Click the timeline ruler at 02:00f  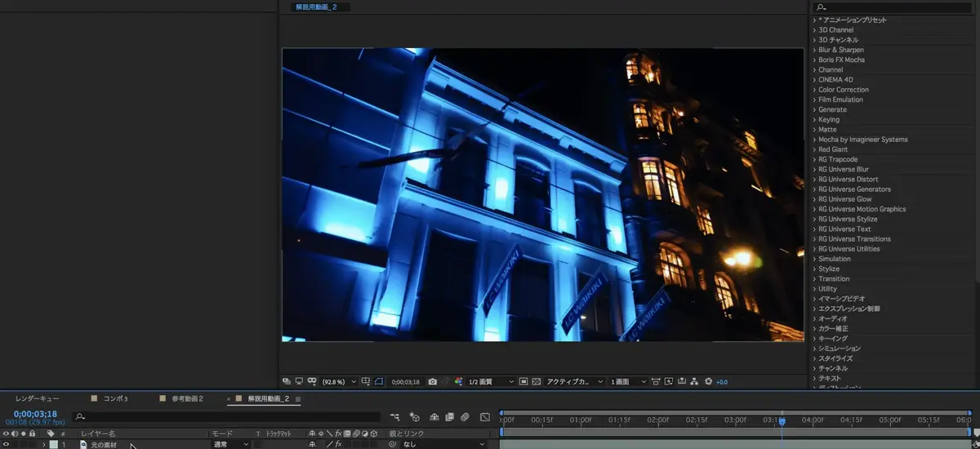pyautogui.click(x=657, y=420)
